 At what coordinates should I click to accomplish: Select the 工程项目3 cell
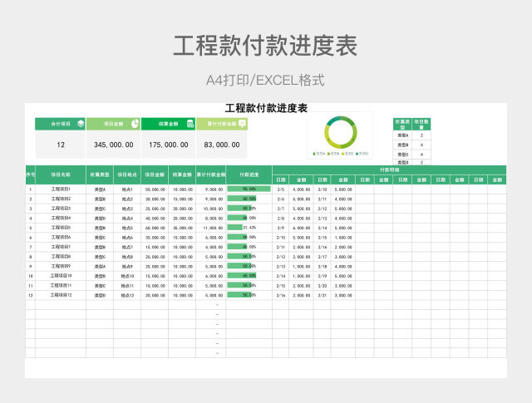[61, 209]
